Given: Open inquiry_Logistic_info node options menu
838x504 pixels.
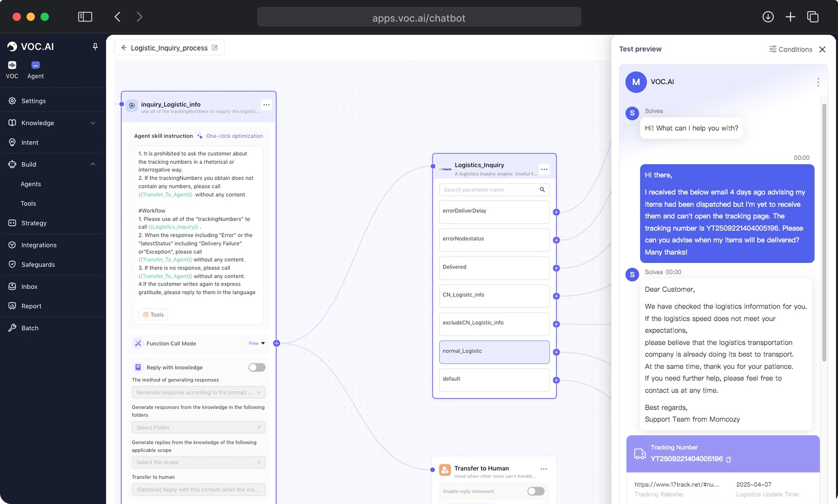Looking at the screenshot, I should click(266, 105).
